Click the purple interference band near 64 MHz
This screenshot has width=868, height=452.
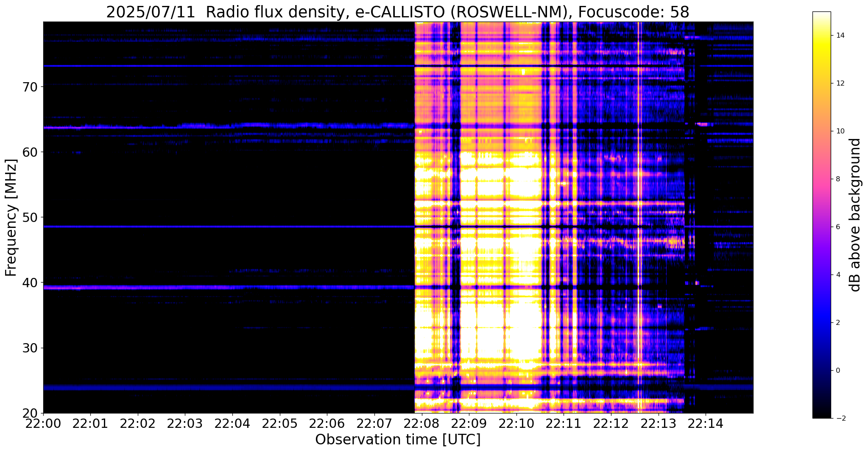pyautogui.click(x=229, y=126)
